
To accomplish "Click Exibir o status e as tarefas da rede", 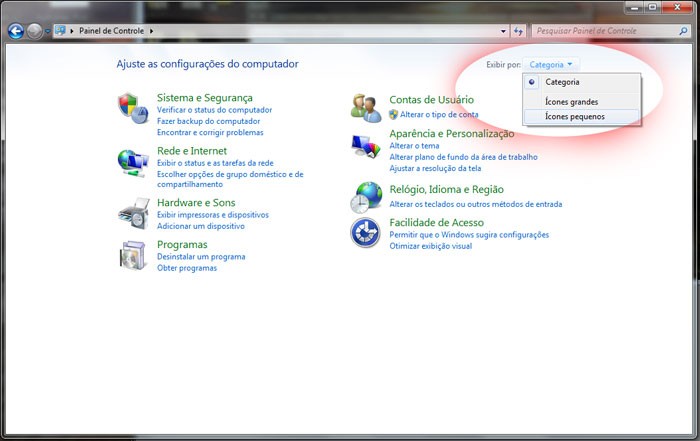I will pos(215,163).
